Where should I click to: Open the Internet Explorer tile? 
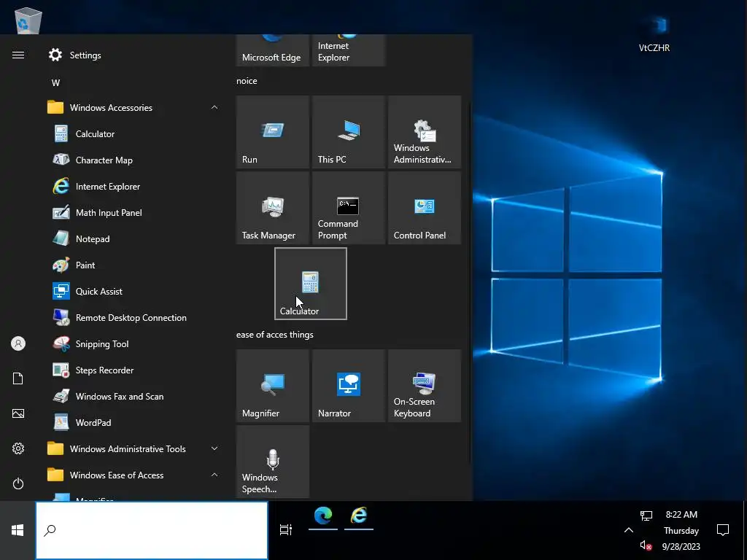(x=348, y=50)
